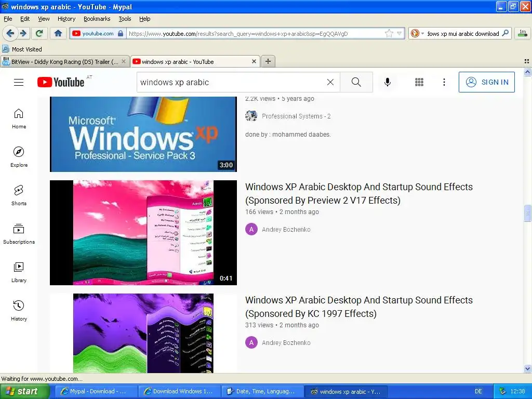
Task: Switch to Date, Time, Language taskbar window
Action: click(262, 391)
